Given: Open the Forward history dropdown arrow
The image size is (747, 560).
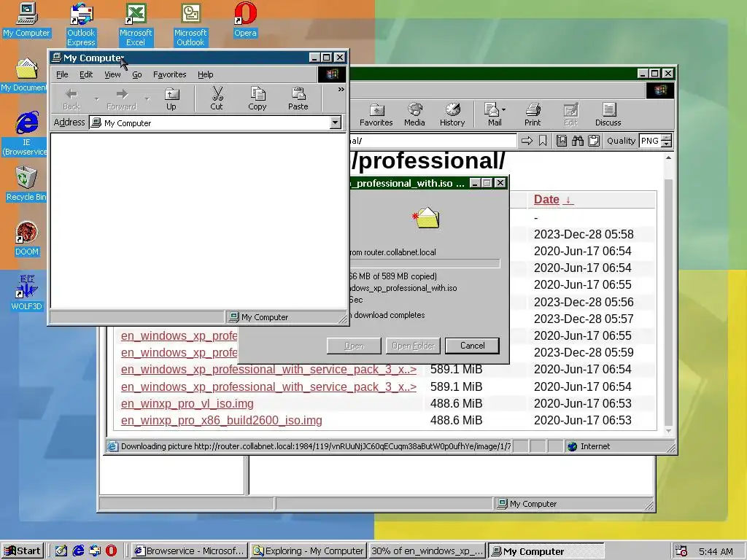Looking at the screenshot, I should pos(147,99).
